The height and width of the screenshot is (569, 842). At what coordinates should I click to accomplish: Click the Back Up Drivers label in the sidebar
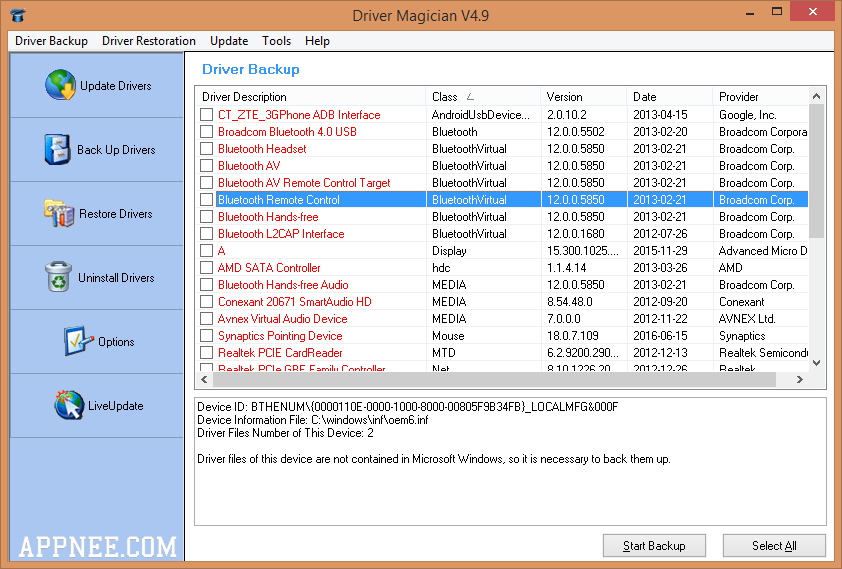pos(116,150)
